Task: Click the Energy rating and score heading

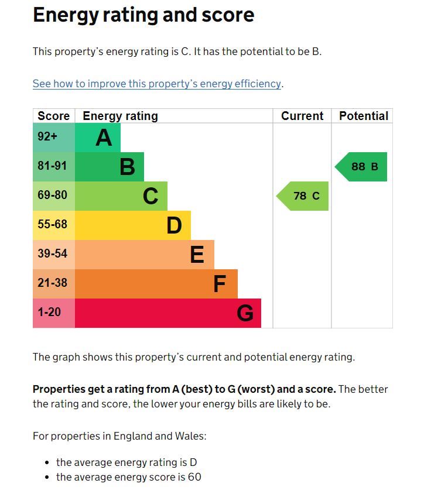Action: coord(143,15)
